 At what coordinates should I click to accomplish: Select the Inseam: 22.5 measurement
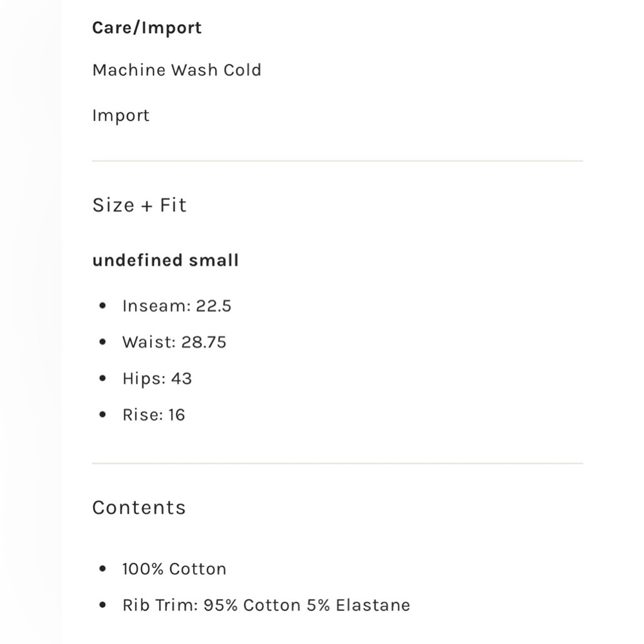click(x=176, y=306)
